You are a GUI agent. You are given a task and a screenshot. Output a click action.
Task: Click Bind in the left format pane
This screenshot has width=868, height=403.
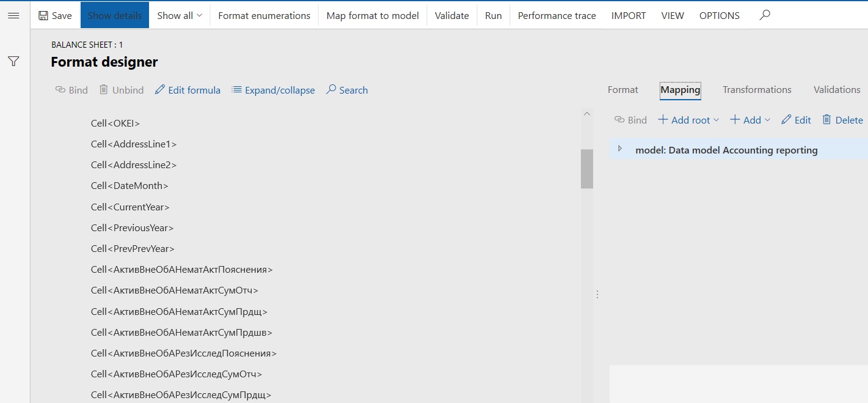pos(71,90)
